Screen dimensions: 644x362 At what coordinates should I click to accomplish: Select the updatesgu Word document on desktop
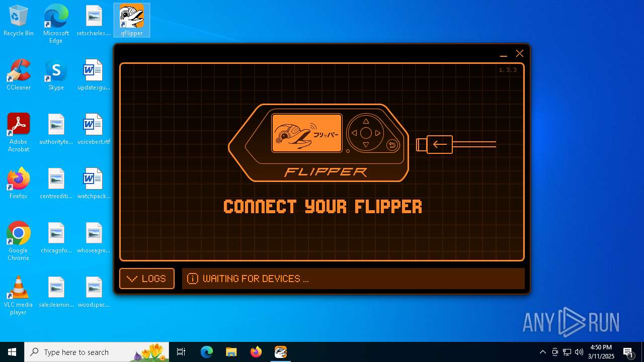(94, 75)
